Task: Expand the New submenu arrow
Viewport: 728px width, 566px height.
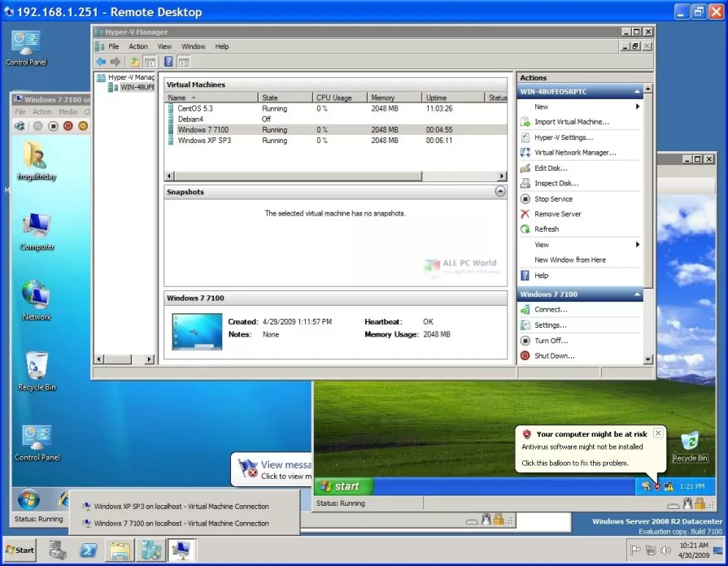Action: tap(638, 107)
